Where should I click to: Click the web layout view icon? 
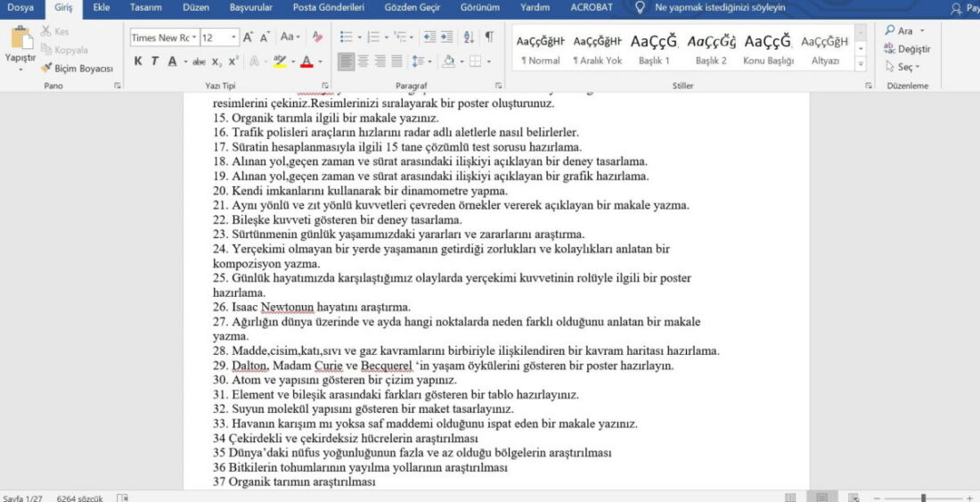click(x=853, y=498)
